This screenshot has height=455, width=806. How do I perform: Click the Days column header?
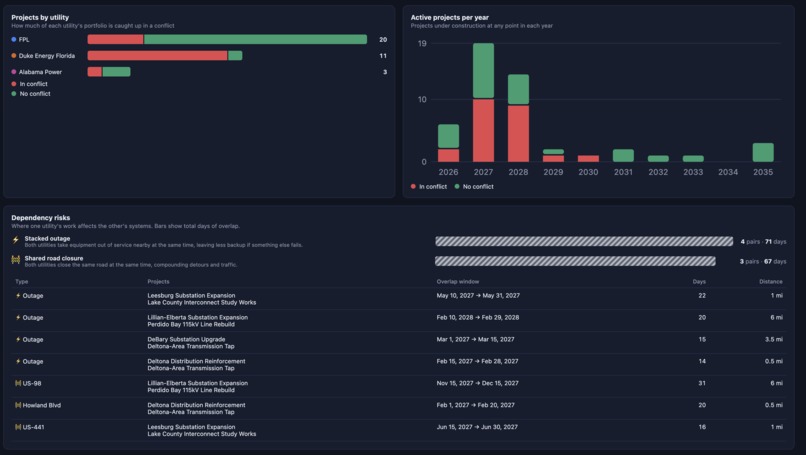pyautogui.click(x=699, y=282)
